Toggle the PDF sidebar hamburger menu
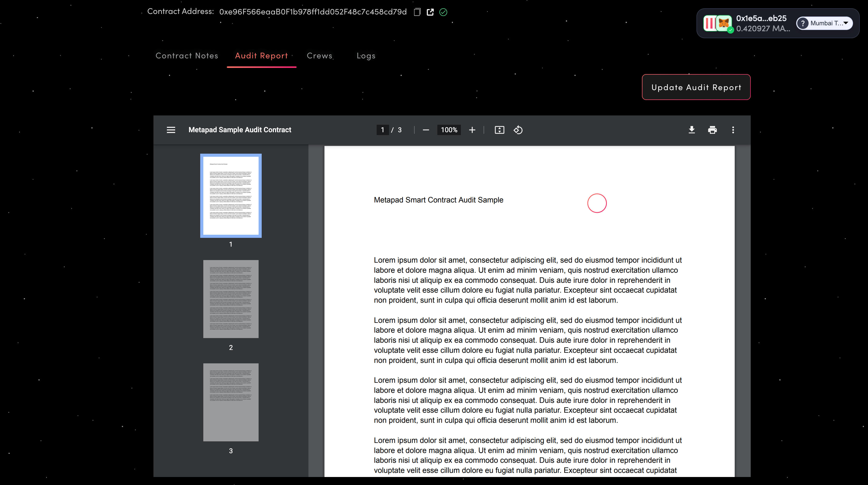The height and width of the screenshot is (485, 868). click(171, 130)
